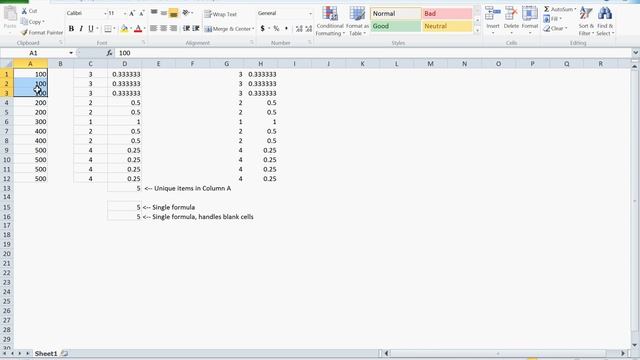
Task: Open the Fill command in Editing
Action: (x=552, y=19)
